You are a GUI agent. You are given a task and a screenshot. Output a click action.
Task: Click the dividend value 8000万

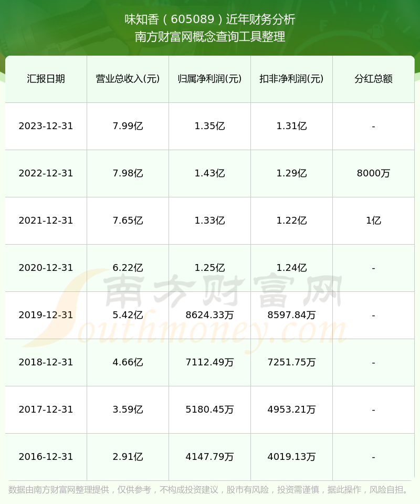coord(373,173)
